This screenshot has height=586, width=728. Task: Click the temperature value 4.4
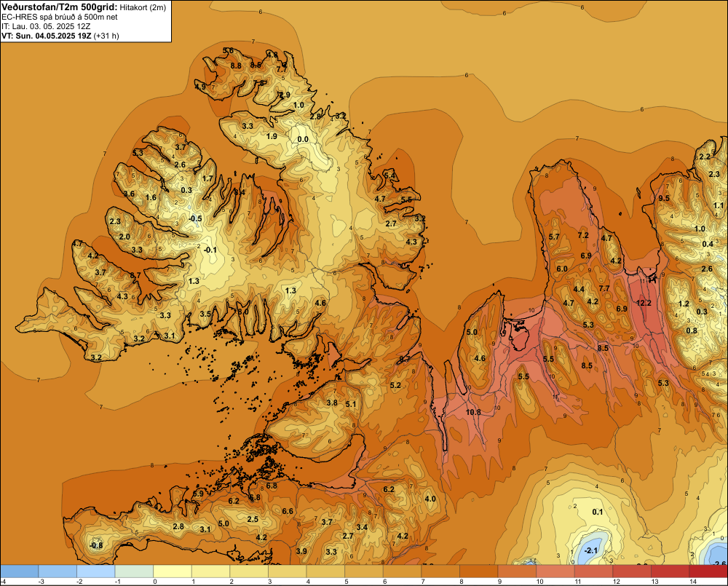[579, 289]
